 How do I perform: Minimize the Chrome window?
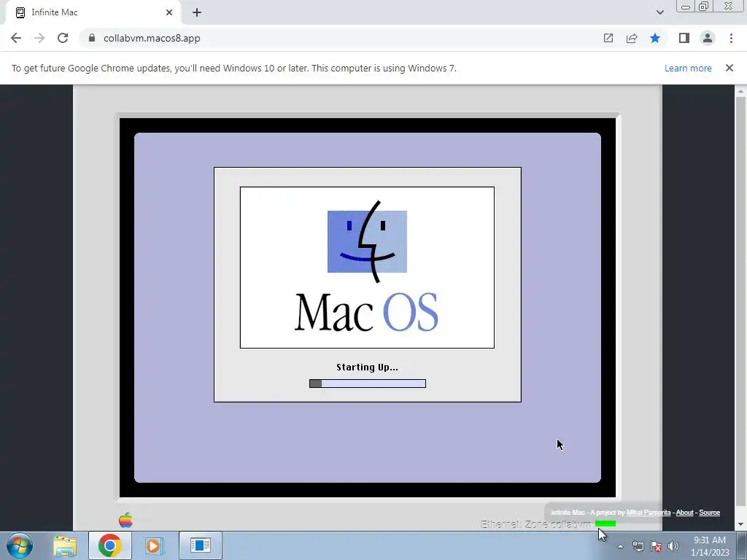click(x=686, y=7)
